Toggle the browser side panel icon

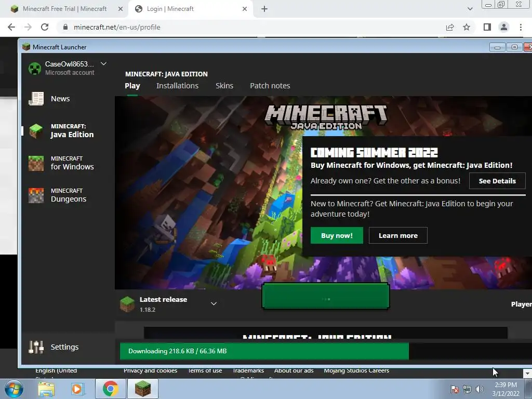(487, 27)
